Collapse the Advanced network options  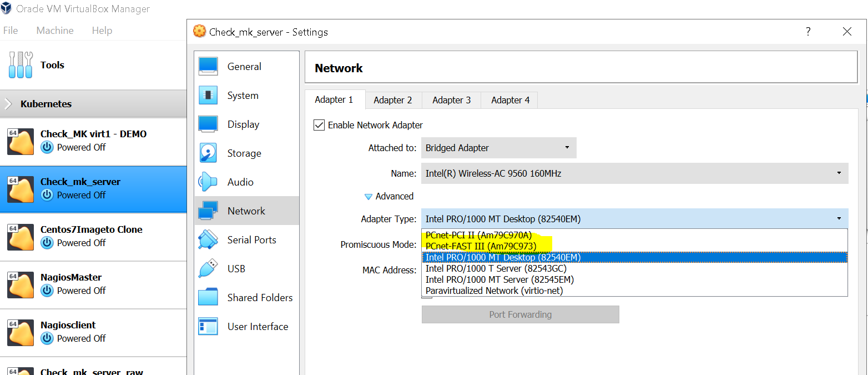click(369, 196)
